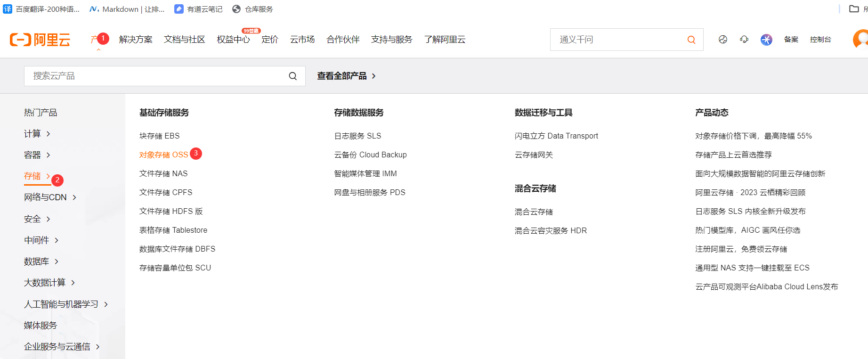Expand the 计算 category
The width and height of the screenshot is (868, 359).
coord(37,134)
